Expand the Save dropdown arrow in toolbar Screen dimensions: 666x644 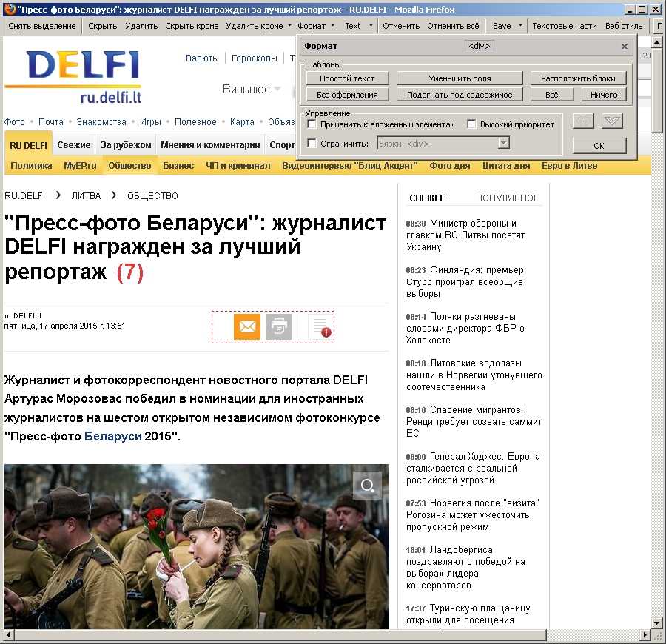[x=520, y=26]
